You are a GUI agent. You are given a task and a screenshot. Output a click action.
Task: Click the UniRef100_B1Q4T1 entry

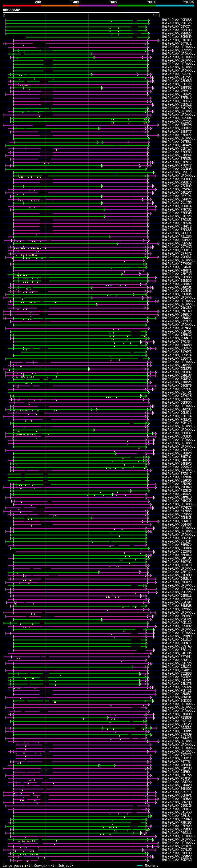[x=177, y=358]
